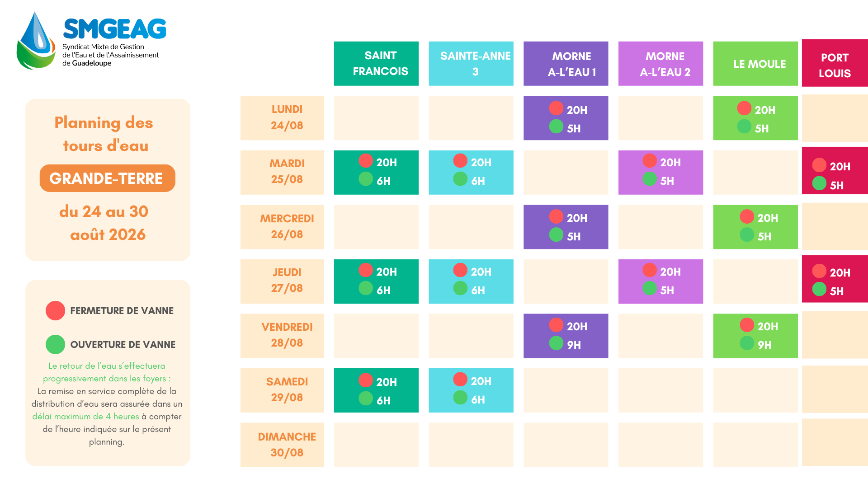868x488 pixels.
Task: Click the green Ouverture de vanne legend dot
Action: pos(55,344)
